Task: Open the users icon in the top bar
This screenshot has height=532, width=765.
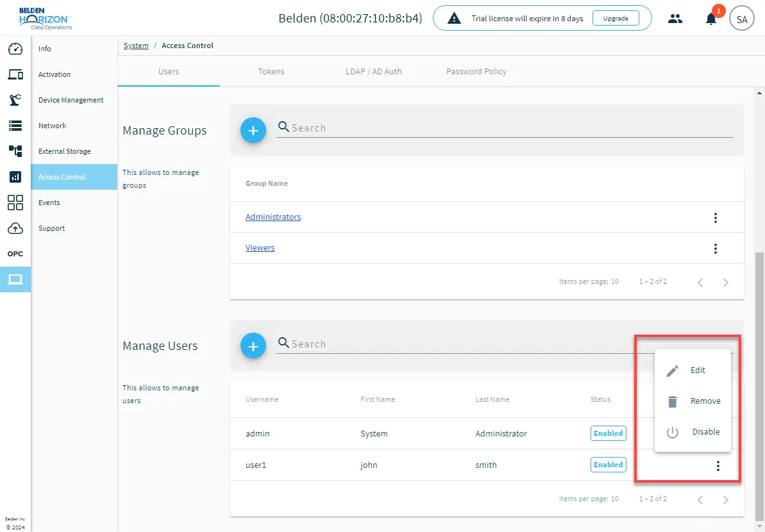Action: click(x=675, y=19)
